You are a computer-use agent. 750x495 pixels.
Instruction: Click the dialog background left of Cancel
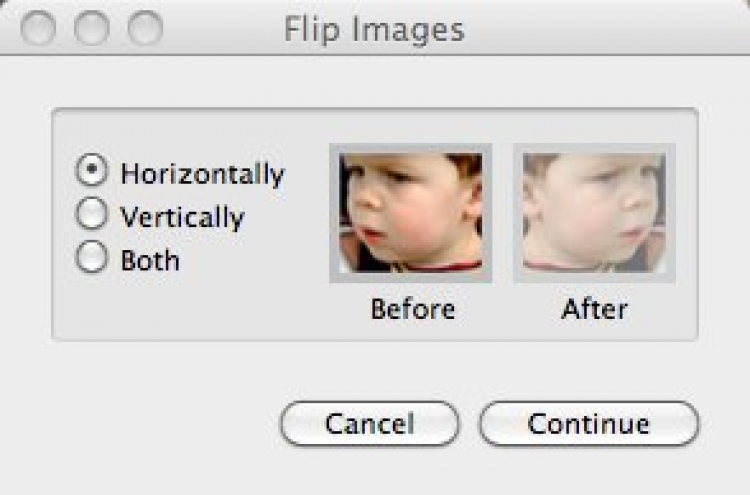(150, 423)
